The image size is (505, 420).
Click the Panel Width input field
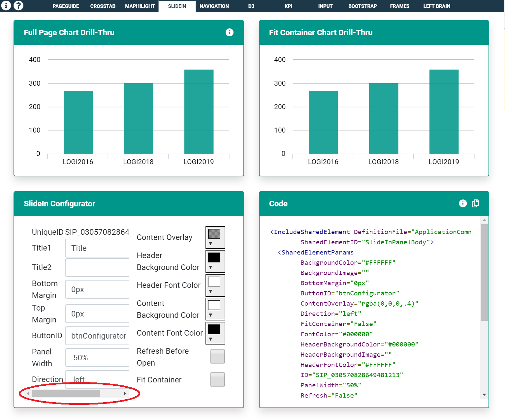97,358
